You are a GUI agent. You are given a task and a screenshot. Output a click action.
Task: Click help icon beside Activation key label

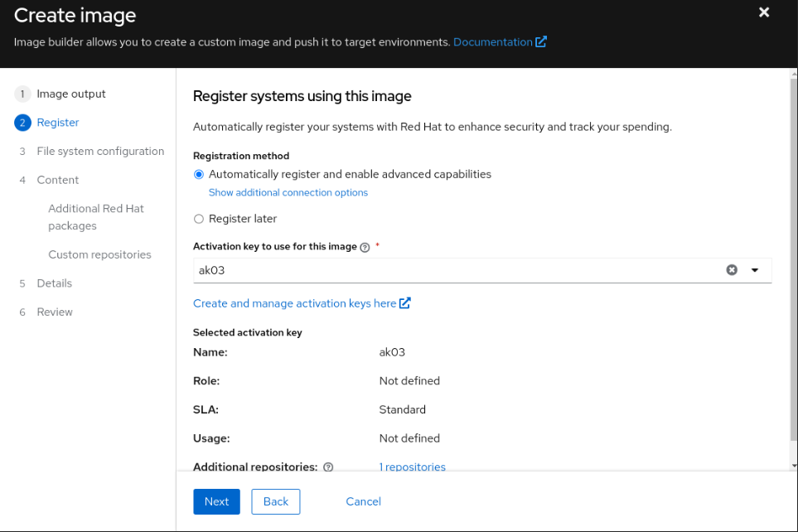pyautogui.click(x=365, y=247)
